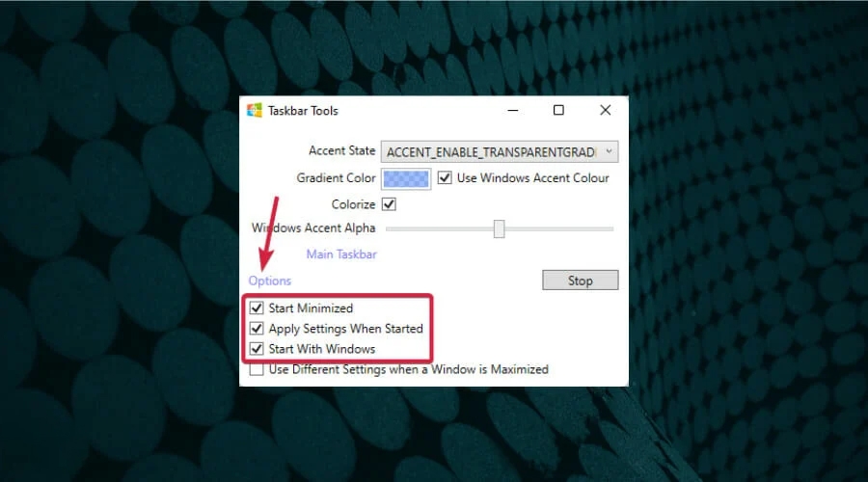Enable Use Different Settings when Window Maximized

(257, 369)
